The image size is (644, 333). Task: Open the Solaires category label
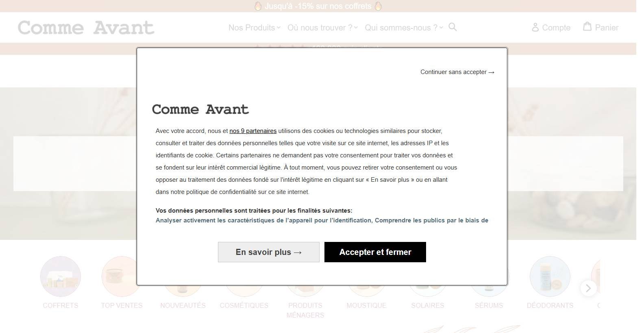click(x=427, y=305)
